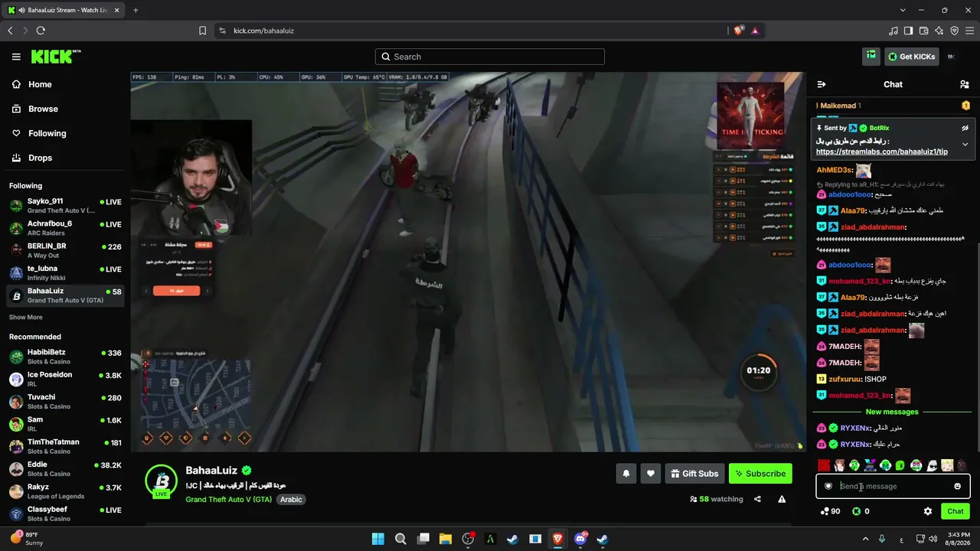Image resolution: width=980 pixels, height=551 pixels.
Task: Open the streamlabs tip link in pinned message
Action: pyautogui.click(x=882, y=152)
